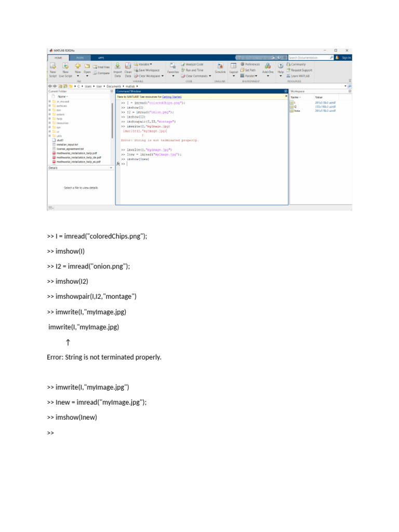Click the up one level folder icon
Viewport: 399px width, 532px height.
click(x=60, y=86)
